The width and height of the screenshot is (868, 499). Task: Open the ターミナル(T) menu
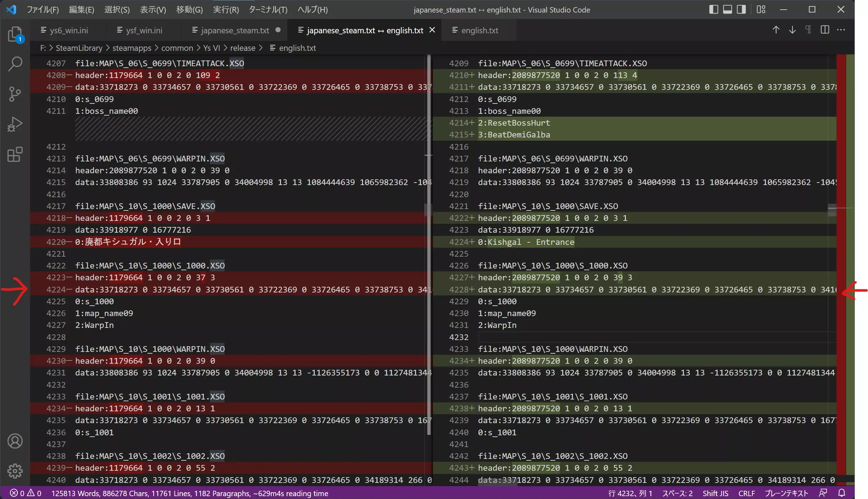268,10
